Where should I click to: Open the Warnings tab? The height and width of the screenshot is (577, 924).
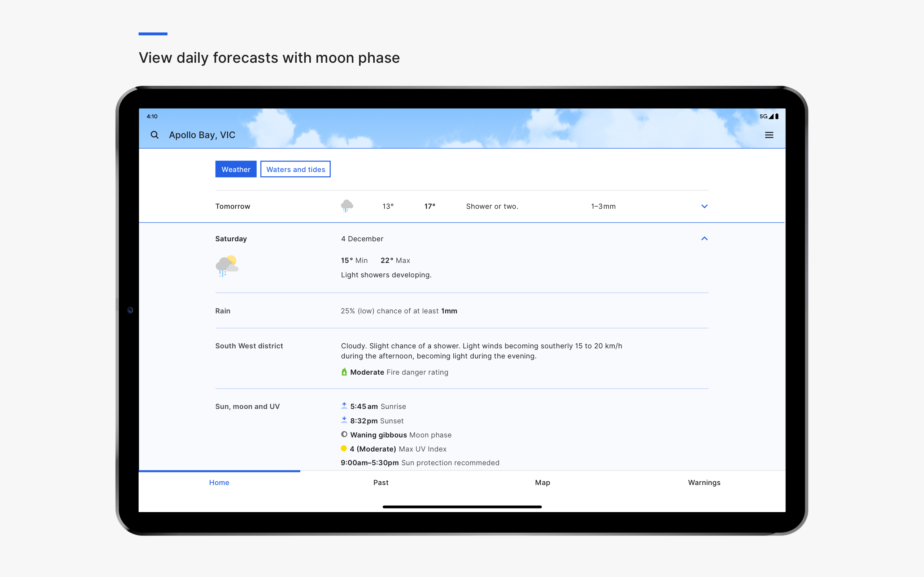pos(704,483)
